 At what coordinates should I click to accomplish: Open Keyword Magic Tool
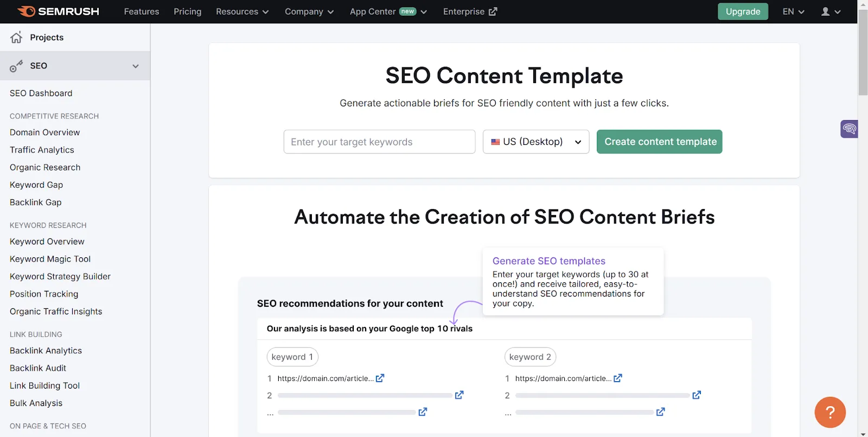tap(50, 259)
